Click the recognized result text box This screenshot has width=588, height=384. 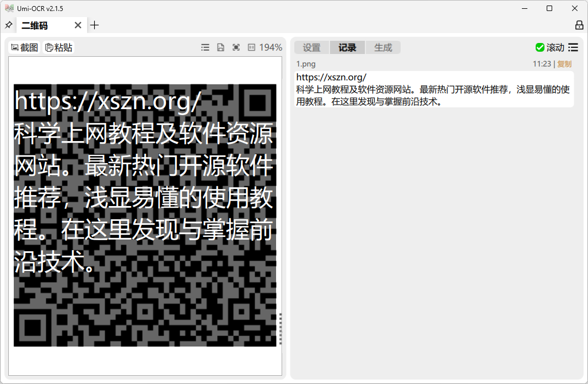click(x=434, y=89)
